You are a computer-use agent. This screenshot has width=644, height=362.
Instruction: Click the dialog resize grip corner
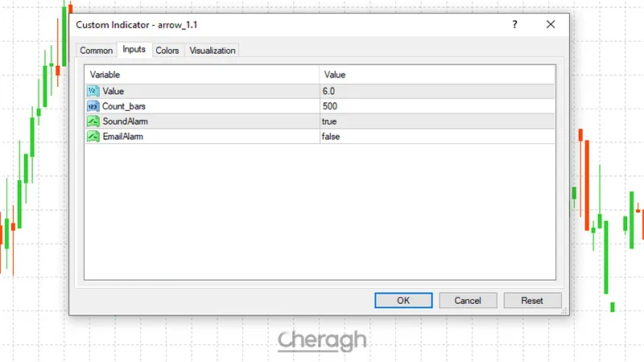click(565, 311)
